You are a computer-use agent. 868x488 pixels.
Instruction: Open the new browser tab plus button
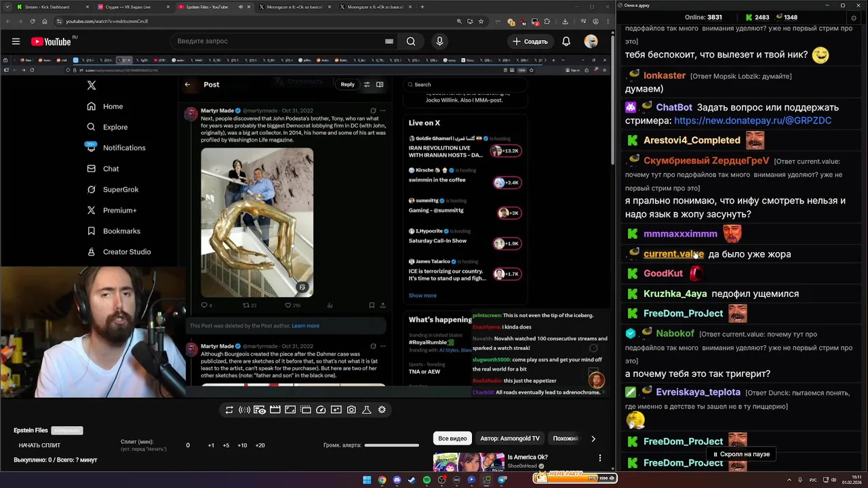click(422, 7)
